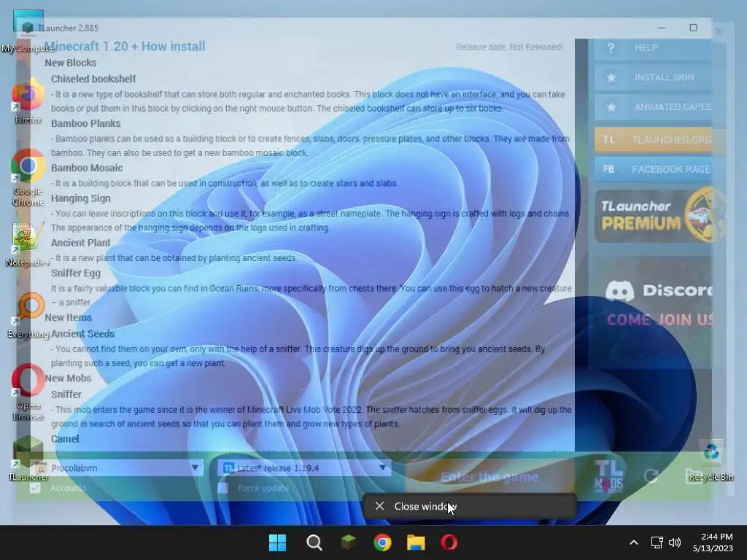Screen dimensions: 747x560
Task: Click the Camel heading
Action: pos(65,438)
